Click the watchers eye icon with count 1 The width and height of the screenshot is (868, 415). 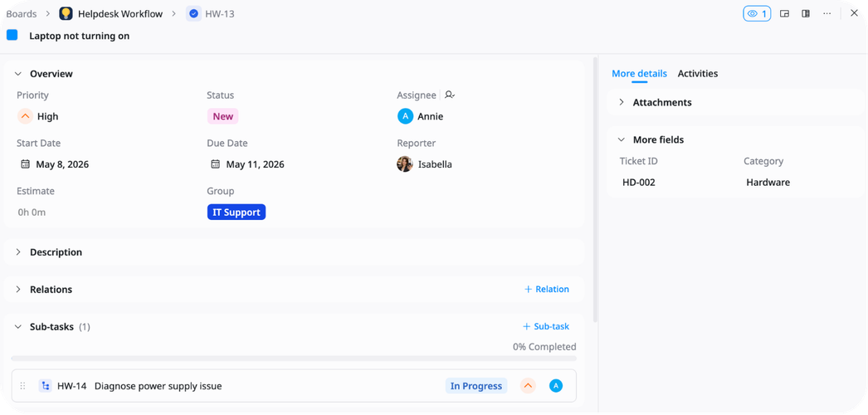[757, 14]
